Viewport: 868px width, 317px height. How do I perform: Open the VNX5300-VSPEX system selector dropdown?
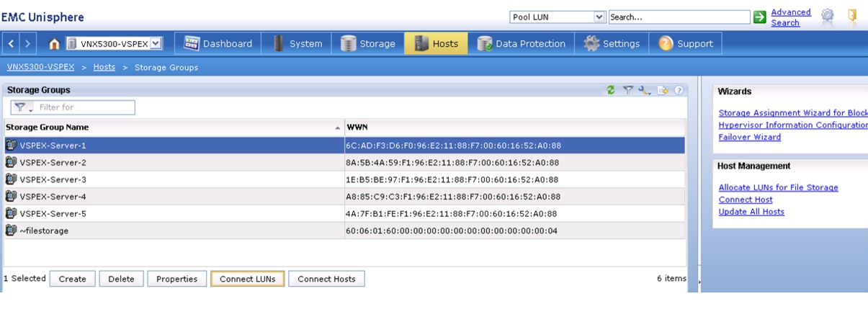[155, 44]
